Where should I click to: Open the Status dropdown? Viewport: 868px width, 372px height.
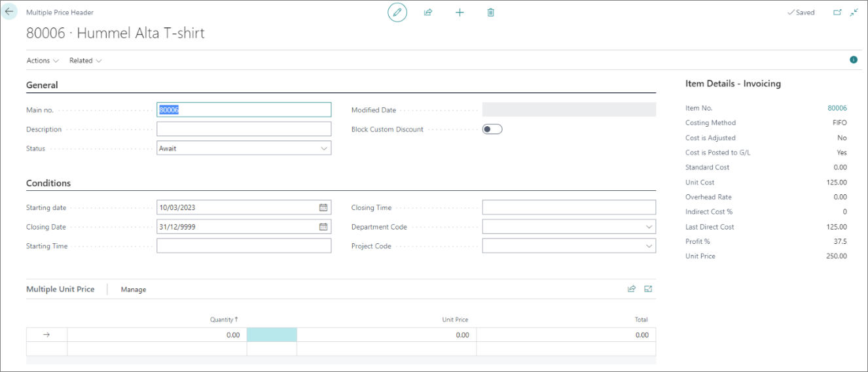324,148
